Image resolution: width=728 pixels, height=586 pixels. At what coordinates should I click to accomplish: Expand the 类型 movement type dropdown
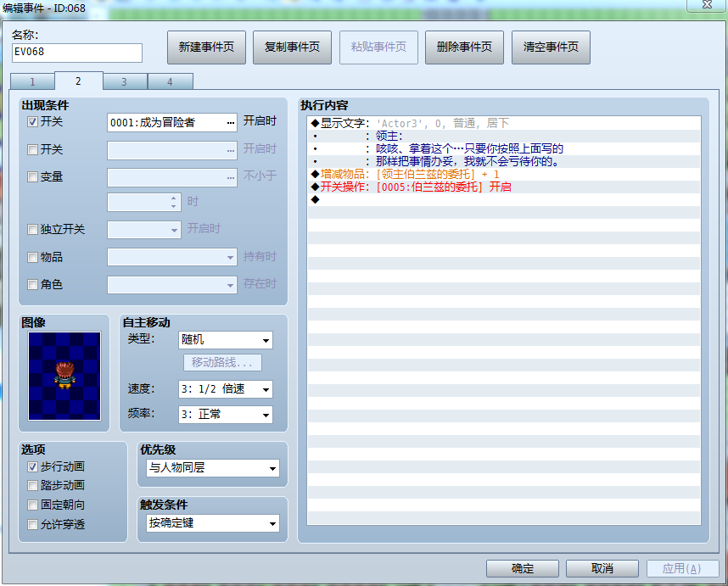pos(225,340)
